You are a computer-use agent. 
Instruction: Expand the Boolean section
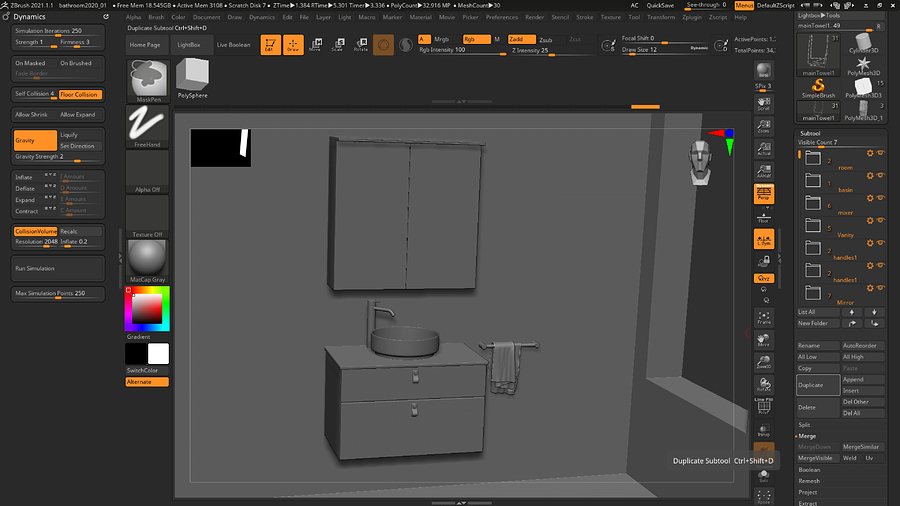pos(809,470)
